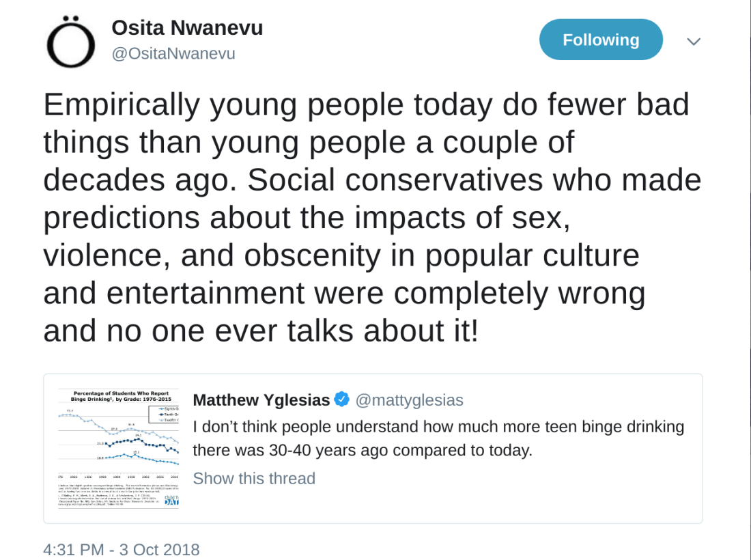Open the Osita Nwanevu display name
Viewport: 751px width, 560px height.
pos(187,28)
